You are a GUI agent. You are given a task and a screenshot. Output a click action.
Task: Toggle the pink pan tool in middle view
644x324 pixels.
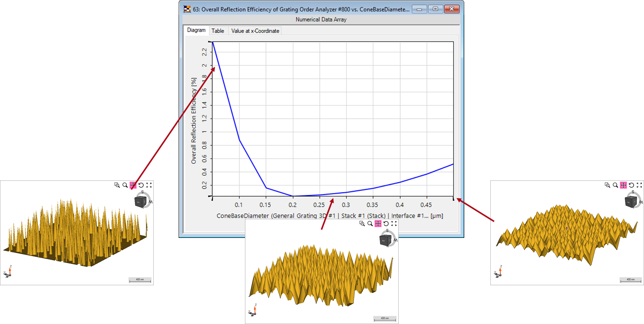pyautogui.click(x=378, y=224)
